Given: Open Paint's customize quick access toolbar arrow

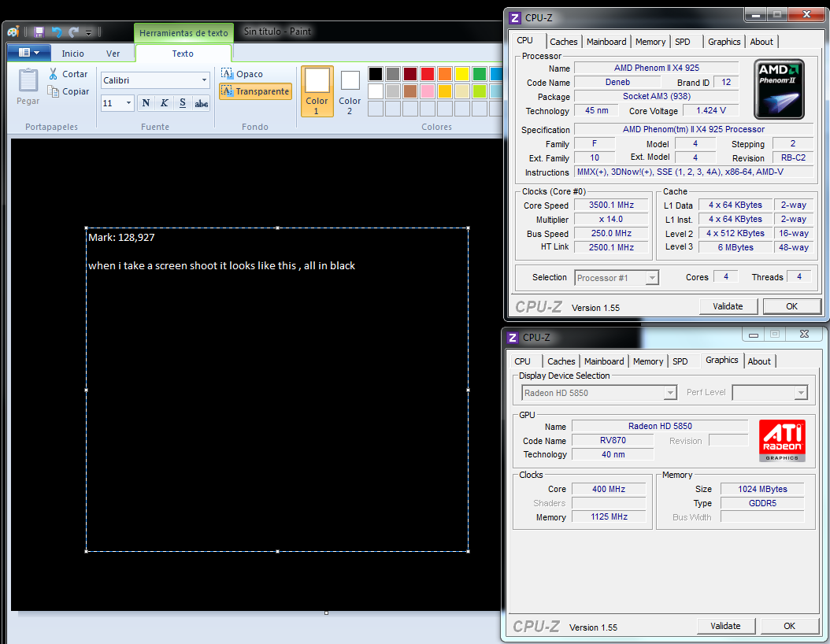Looking at the screenshot, I should (x=88, y=33).
